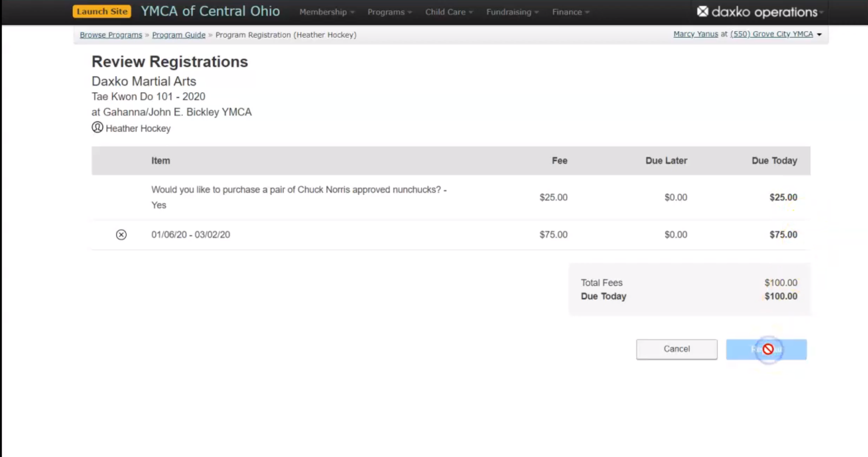The image size is (868, 457).
Task: Open the Fundraising menu
Action: (x=512, y=12)
